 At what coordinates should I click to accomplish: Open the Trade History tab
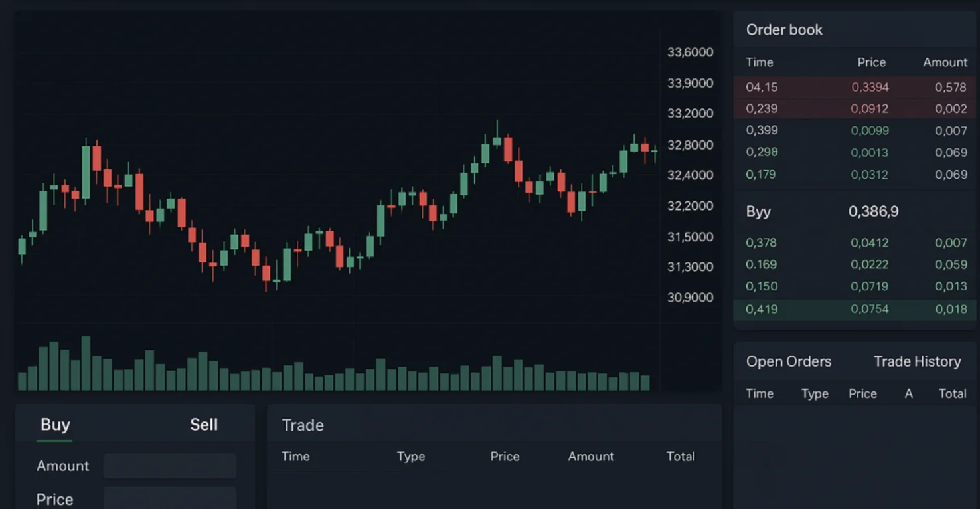click(917, 361)
